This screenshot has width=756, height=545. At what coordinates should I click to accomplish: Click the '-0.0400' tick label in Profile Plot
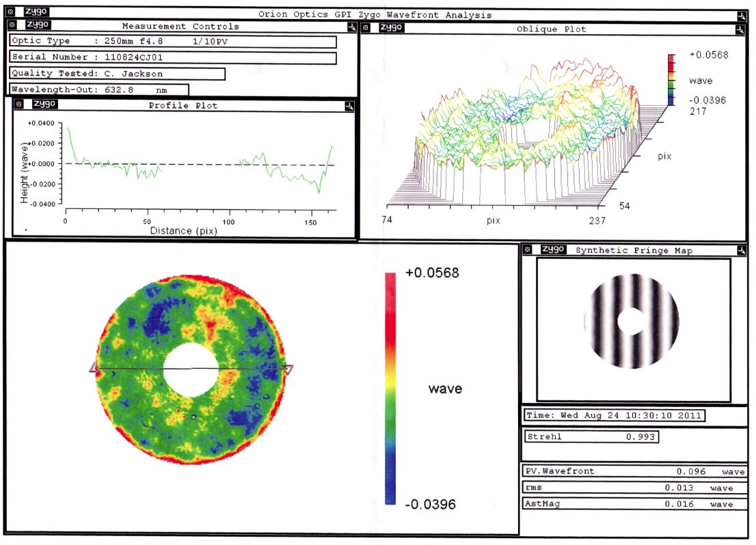coord(42,204)
